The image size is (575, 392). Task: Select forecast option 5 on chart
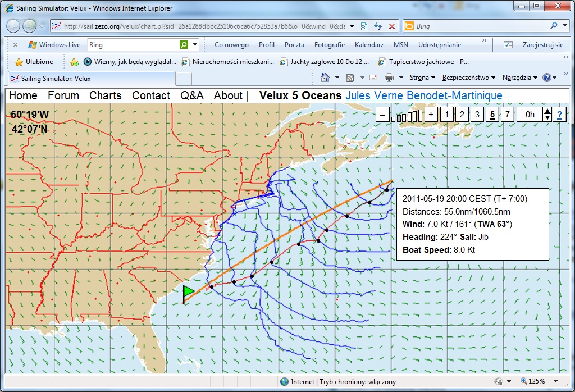point(492,115)
